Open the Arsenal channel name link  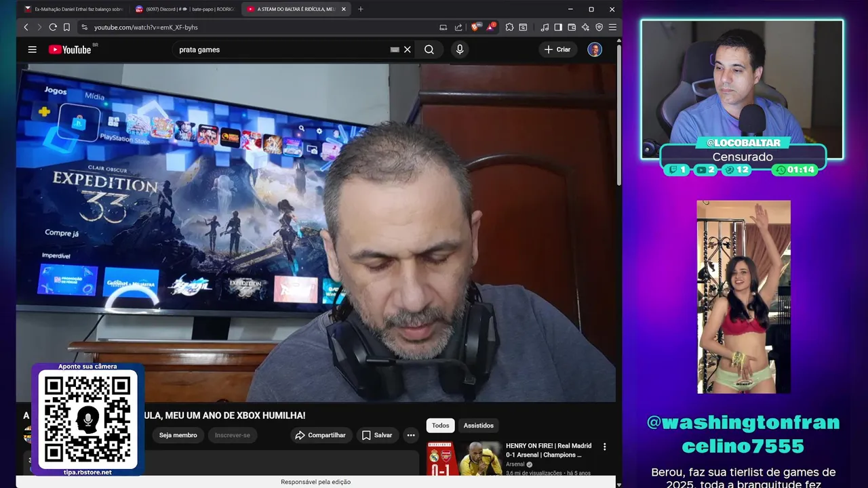point(515,464)
